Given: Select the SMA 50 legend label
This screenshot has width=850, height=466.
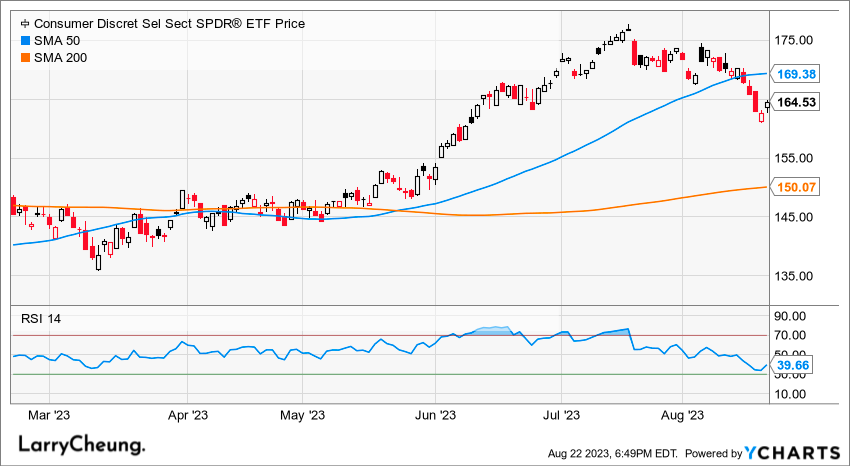Looking at the screenshot, I should click(x=57, y=41).
